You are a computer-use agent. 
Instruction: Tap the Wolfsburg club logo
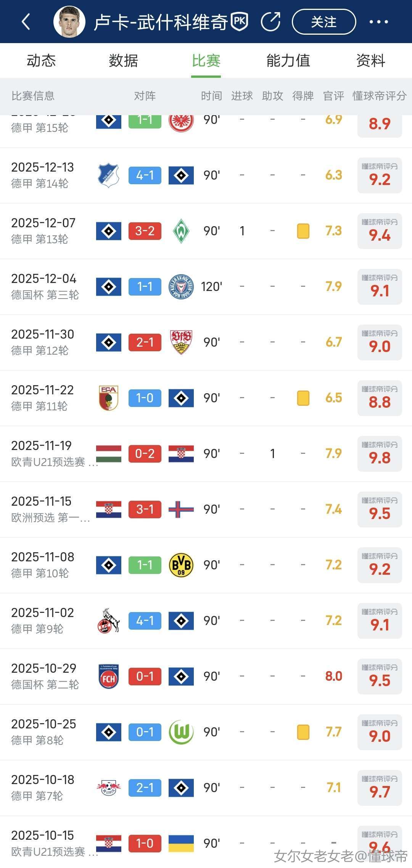pyautogui.click(x=181, y=732)
